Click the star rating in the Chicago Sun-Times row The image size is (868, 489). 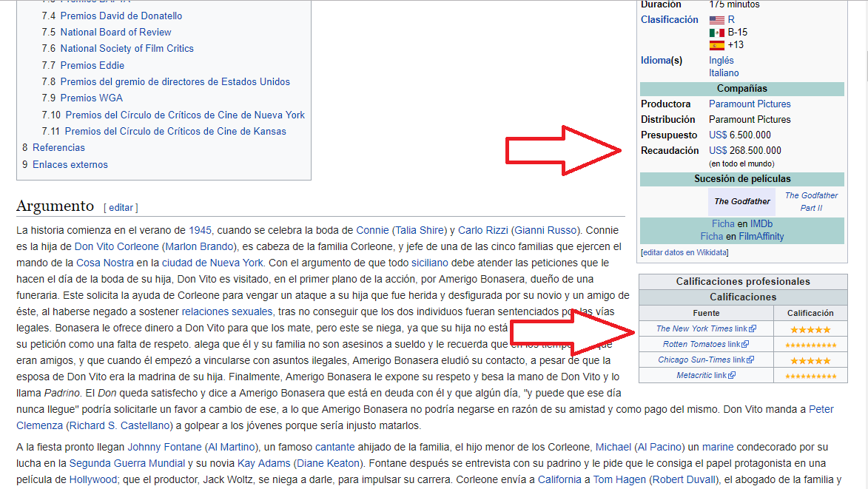point(810,361)
